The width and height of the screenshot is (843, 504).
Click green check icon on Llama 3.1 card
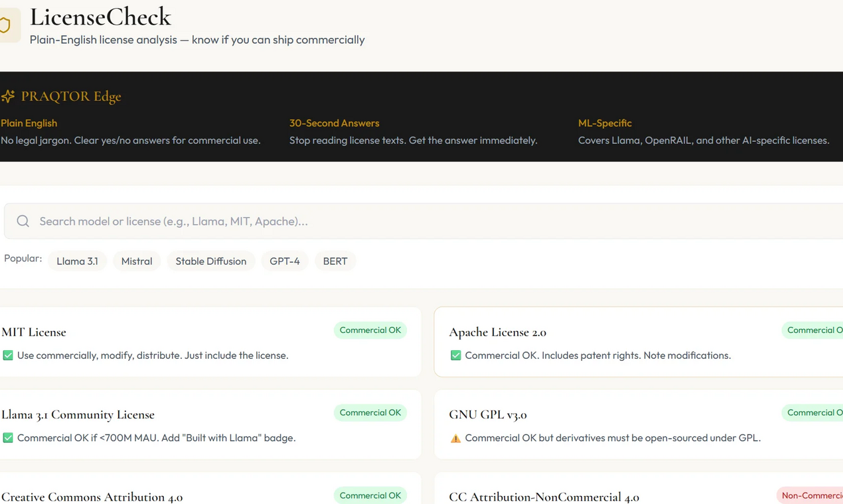(x=8, y=438)
